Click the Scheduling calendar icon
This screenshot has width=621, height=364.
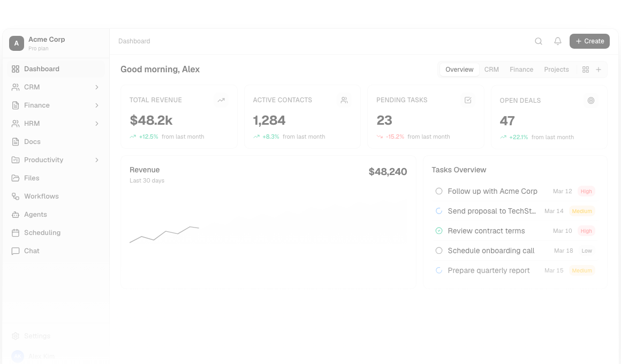click(x=16, y=233)
